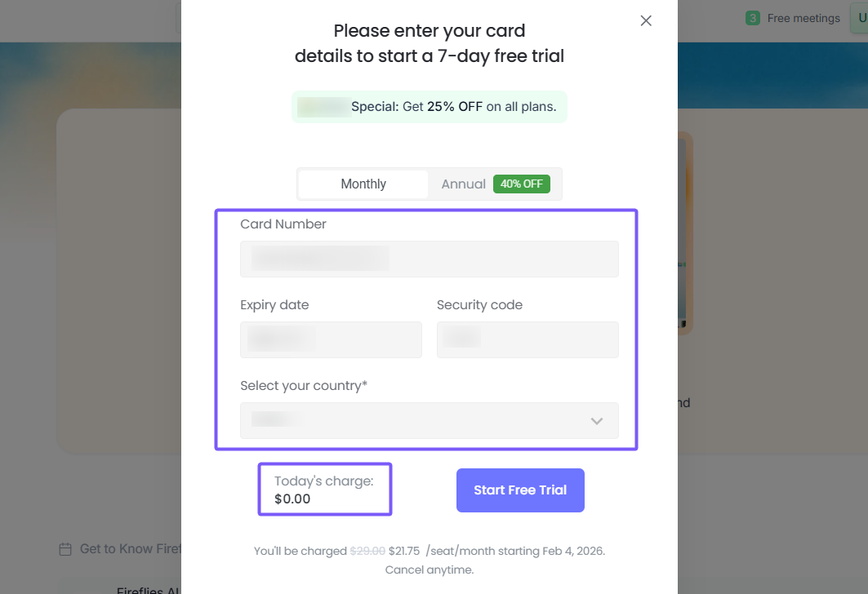This screenshot has height=594, width=868.
Task: Click the green 3 meetings counter badge
Action: pyautogui.click(x=752, y=18)
